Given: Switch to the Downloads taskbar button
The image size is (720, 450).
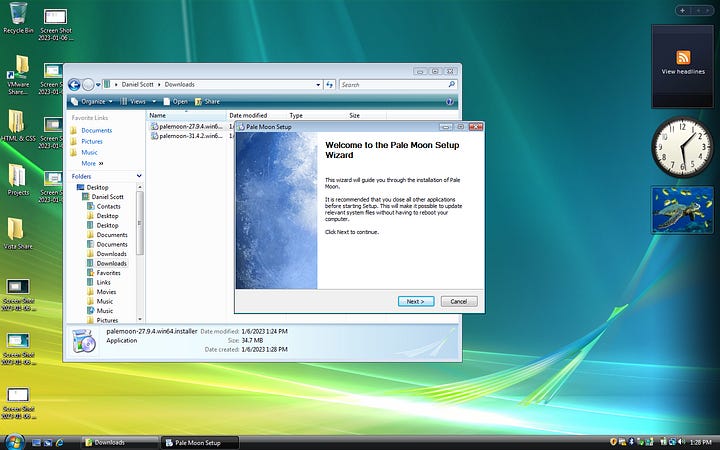Looking at the screenshot, I should [x=120, y=443].
